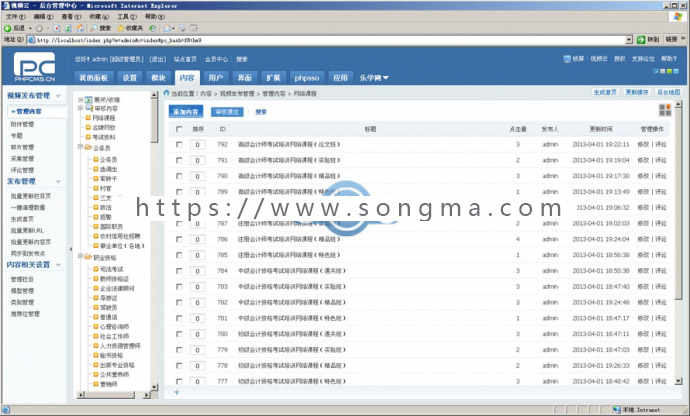Switch to the 我的面板 tab

93,77
